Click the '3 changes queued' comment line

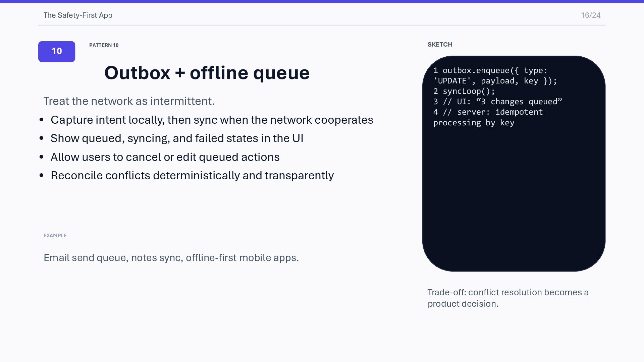point(498,102)
